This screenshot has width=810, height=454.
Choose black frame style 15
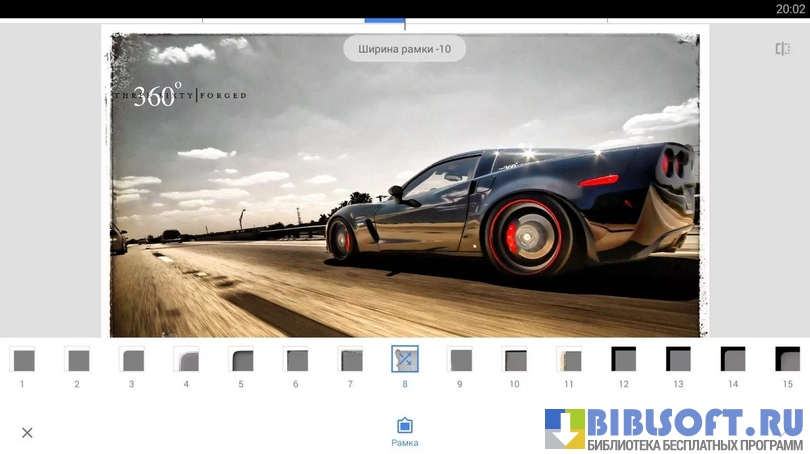point(787,359)
